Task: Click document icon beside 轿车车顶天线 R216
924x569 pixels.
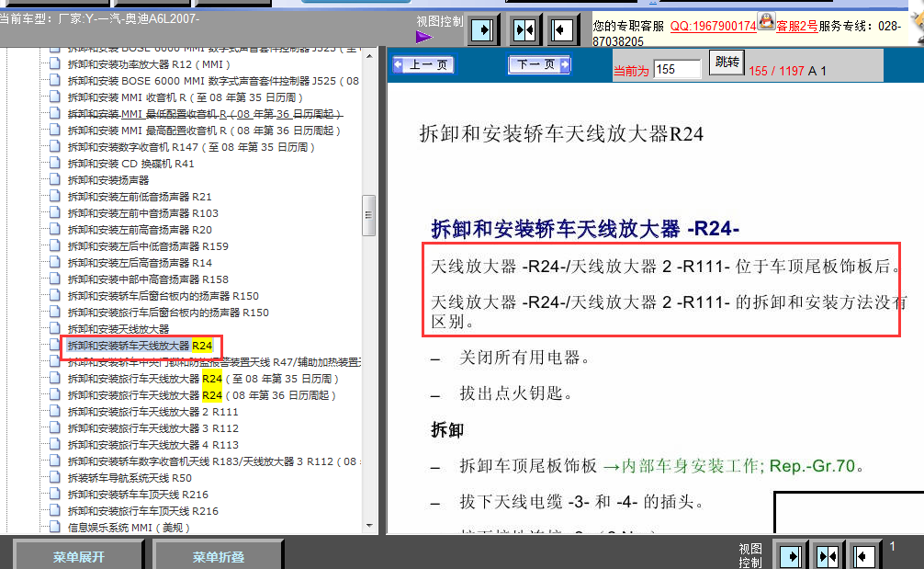Action: (55, 493)
